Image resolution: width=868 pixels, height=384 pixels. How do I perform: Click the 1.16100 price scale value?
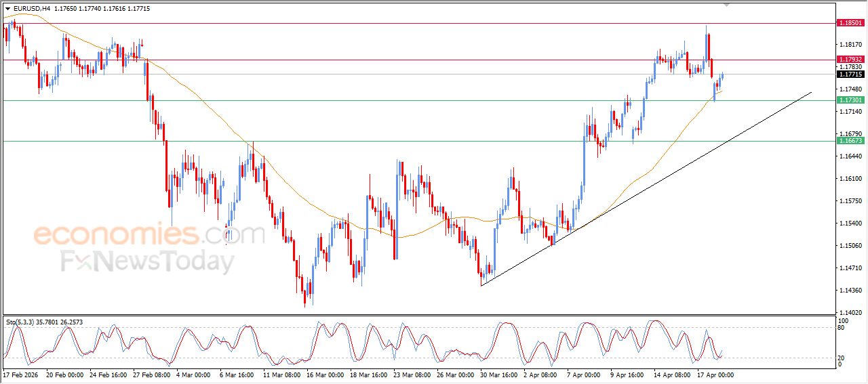click(x=850, y=179)
